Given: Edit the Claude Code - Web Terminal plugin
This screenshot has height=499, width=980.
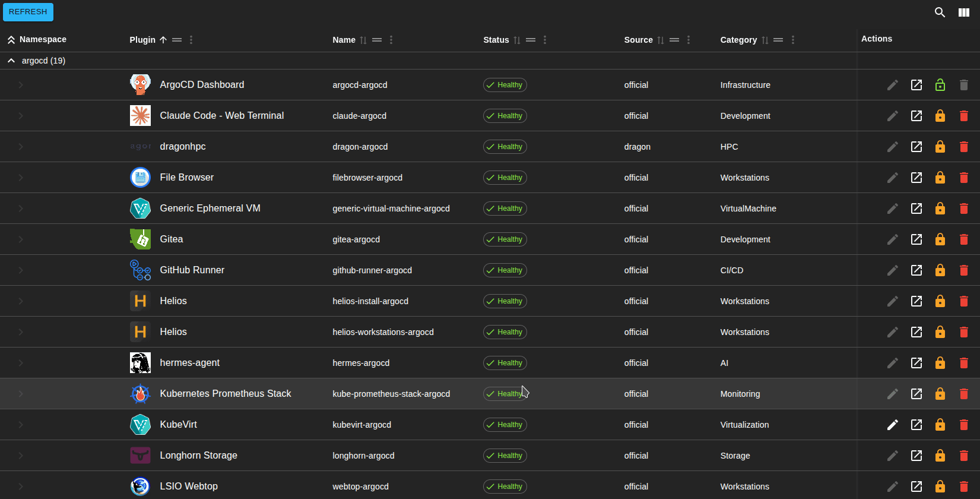Looking at the screenshot, I should 893,116.
